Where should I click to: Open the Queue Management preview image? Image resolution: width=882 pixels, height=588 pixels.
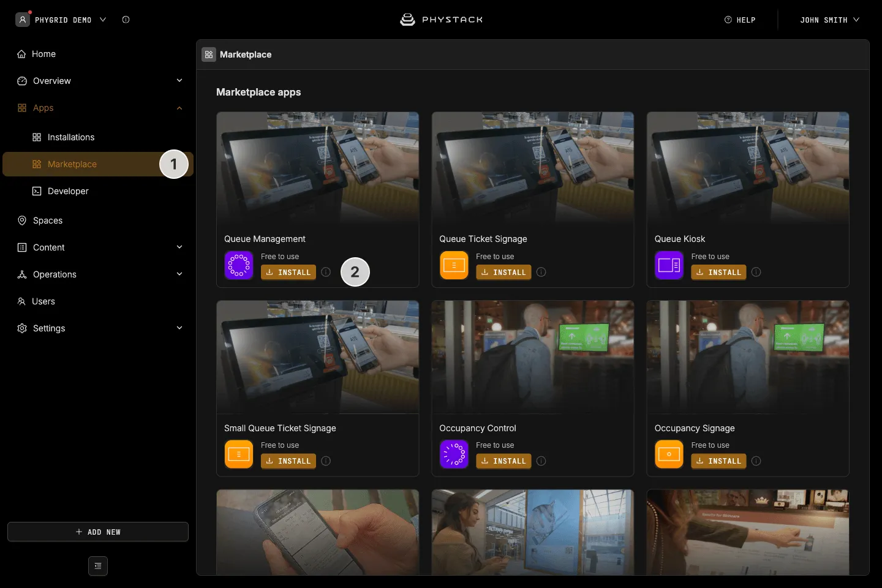coord(318,168)
